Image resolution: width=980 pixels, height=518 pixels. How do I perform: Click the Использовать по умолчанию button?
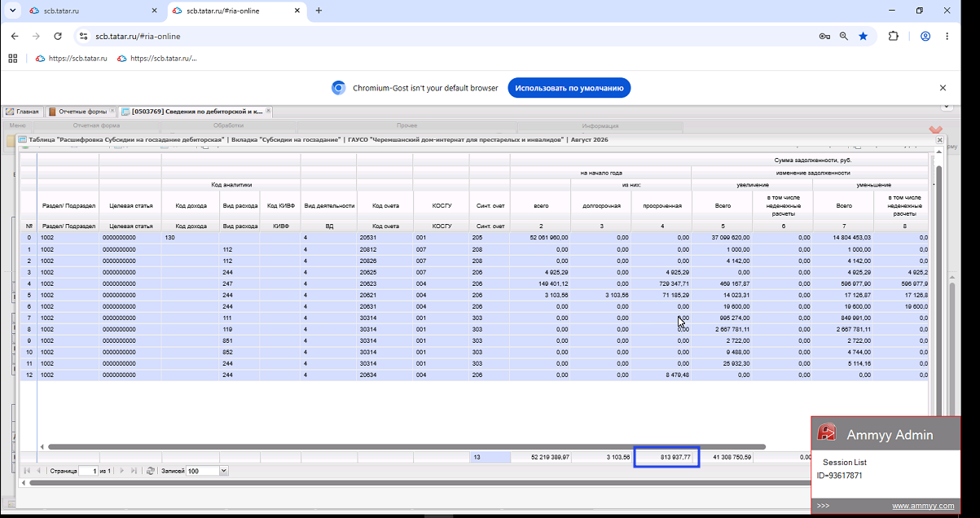(569, 88)
